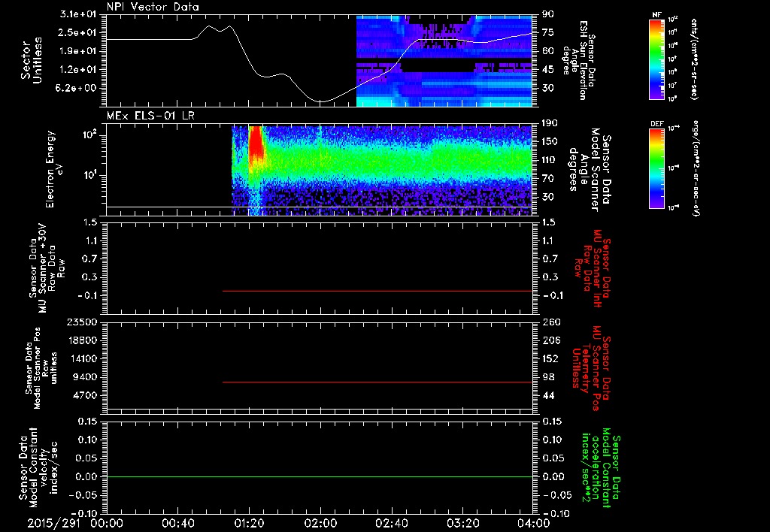Click the "ESH Sun Elevation Angle" axis label
This screenshot has height=532, width=770.
578,60
